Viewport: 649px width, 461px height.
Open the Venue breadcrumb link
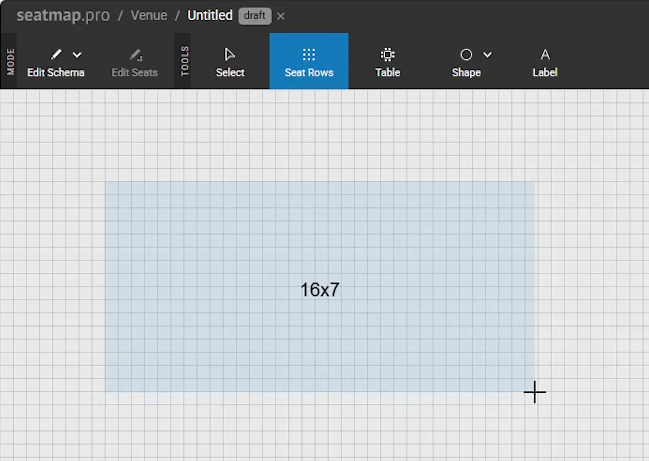[x=149, y=16]
